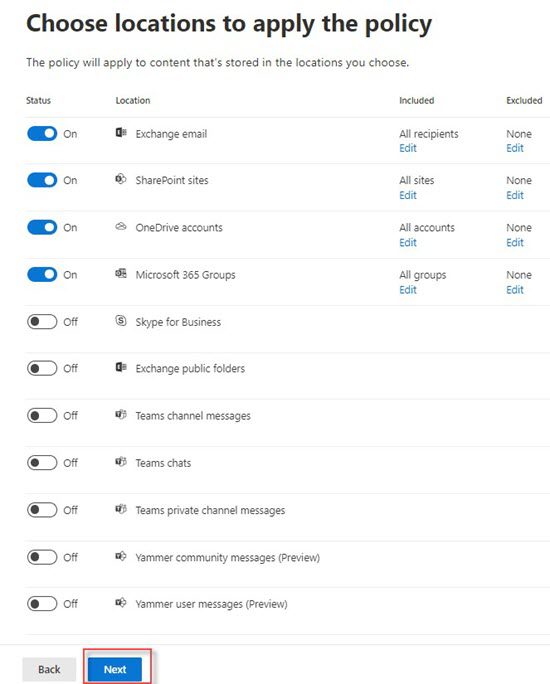Click Yammer community messages (Preview) label
Viewport: 550px width, 684px height.
pyautogui.click(x=228, y=557)
